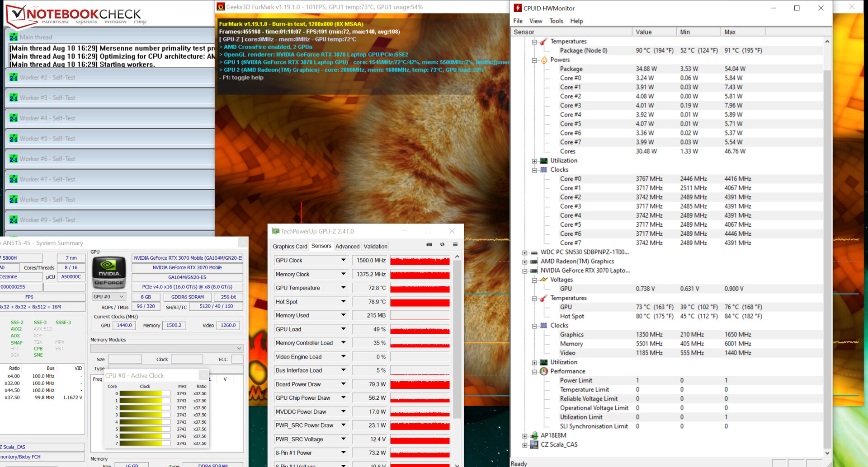868x467 pixels.
Task: Click the icon beside Worker #8 - Self-Test
Action: pos(14,199)
